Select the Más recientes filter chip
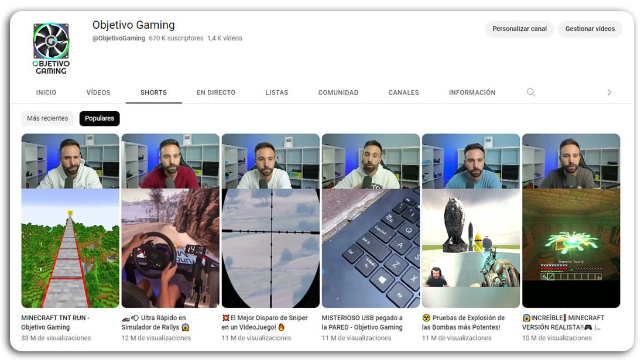This screenshot has height=363, width=644. [x=47, y=118]
